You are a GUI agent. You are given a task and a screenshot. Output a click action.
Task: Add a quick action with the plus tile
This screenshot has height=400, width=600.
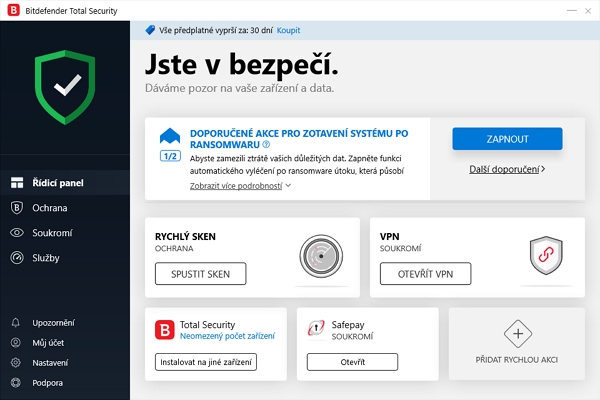coord(517,344)
